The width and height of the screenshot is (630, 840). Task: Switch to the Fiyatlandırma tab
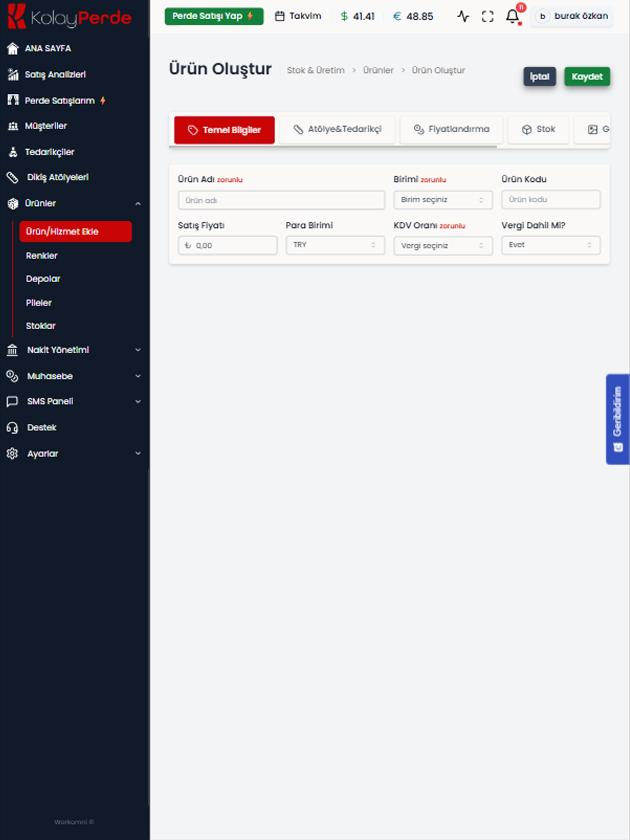[451, 130]
